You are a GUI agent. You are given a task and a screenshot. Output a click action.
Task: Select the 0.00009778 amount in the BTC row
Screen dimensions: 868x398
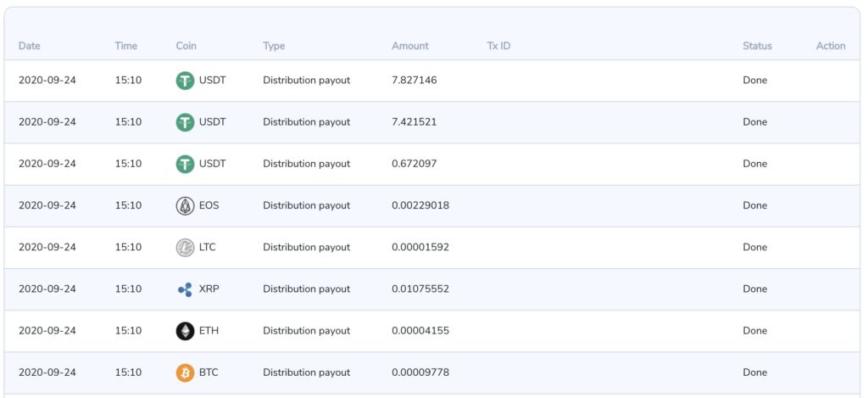tap(420, 373)
